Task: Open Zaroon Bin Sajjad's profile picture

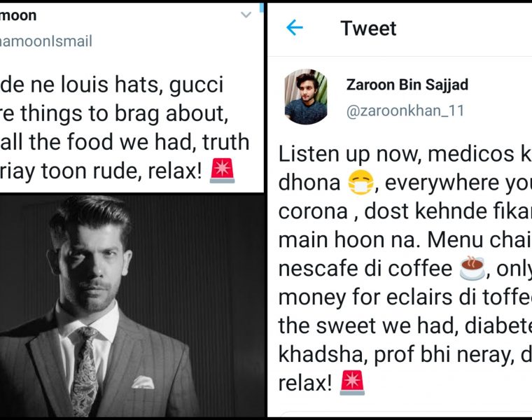Action: [x=307, y=97]
